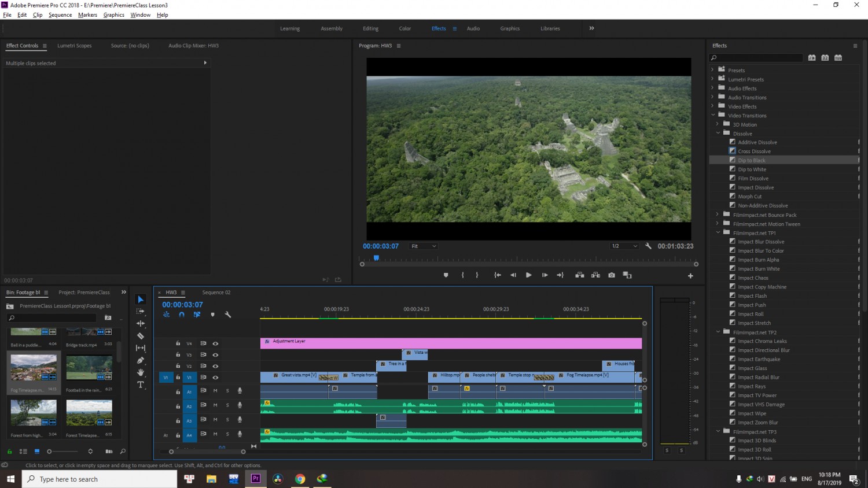Enable voice-over record on track A3
Viewport: 868px width, 488px height.
[240, 420]
